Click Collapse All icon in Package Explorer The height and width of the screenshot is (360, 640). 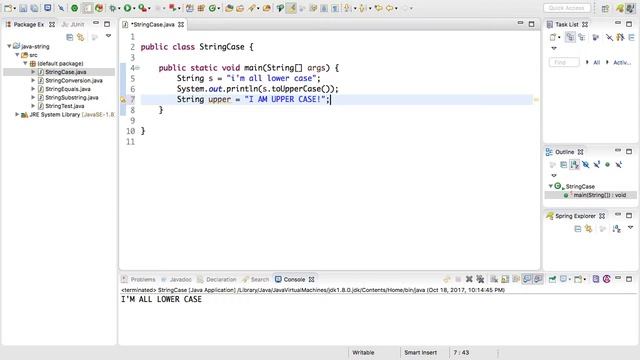coord(70,37)
